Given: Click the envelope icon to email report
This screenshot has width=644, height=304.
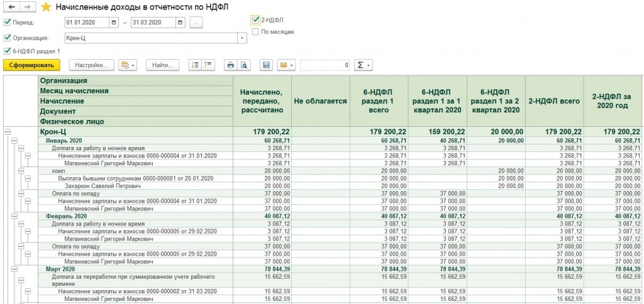Looking at the screenshot, I should pyautogui.click(x=284, y=65).
